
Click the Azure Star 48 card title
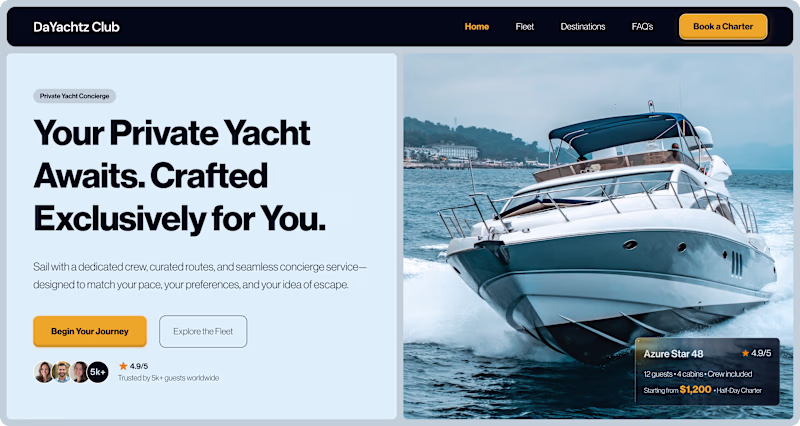point(673,354)
